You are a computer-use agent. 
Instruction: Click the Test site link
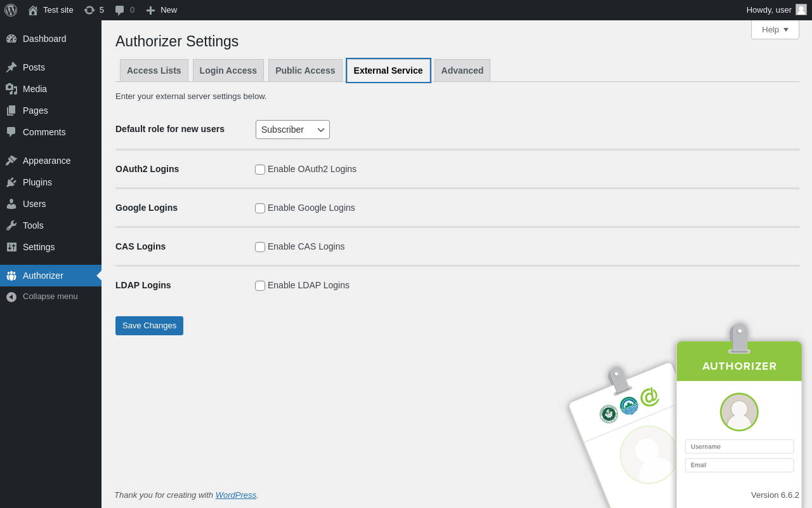(58, 10)
